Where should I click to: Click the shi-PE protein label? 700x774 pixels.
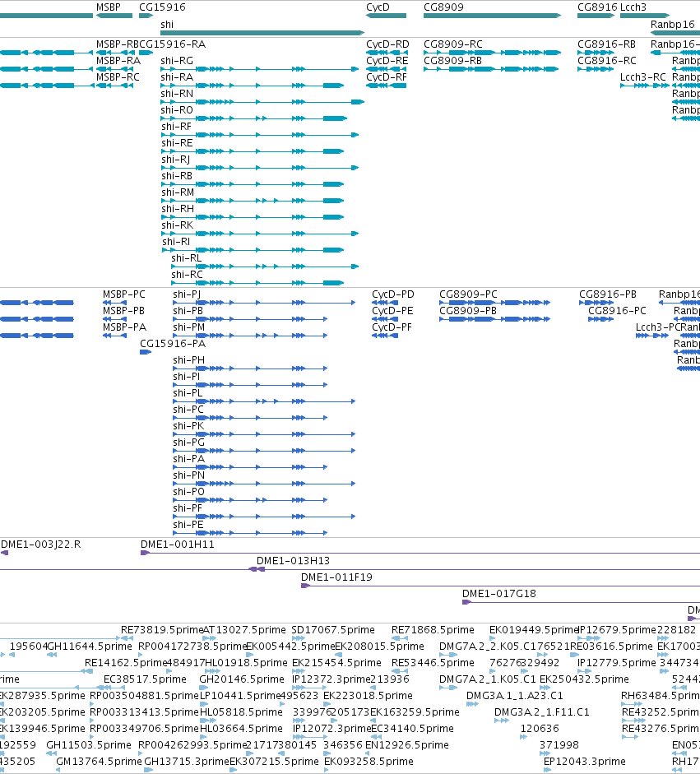point(188,525)
